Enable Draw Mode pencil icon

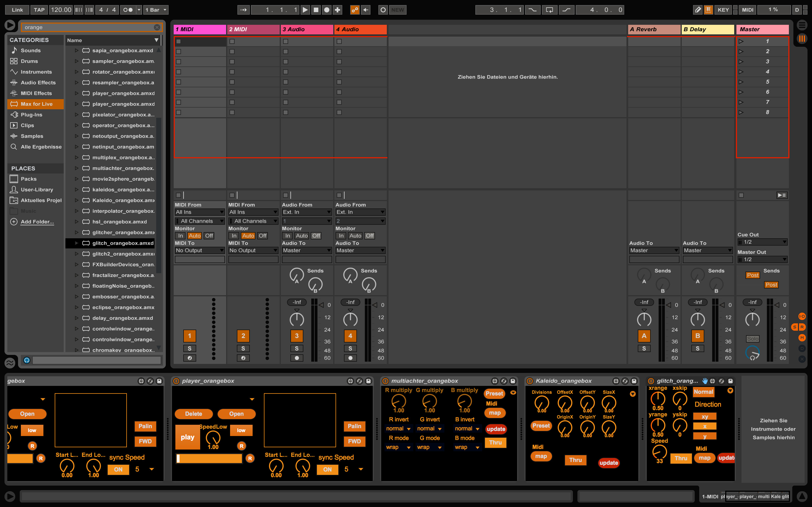point(697,10)
